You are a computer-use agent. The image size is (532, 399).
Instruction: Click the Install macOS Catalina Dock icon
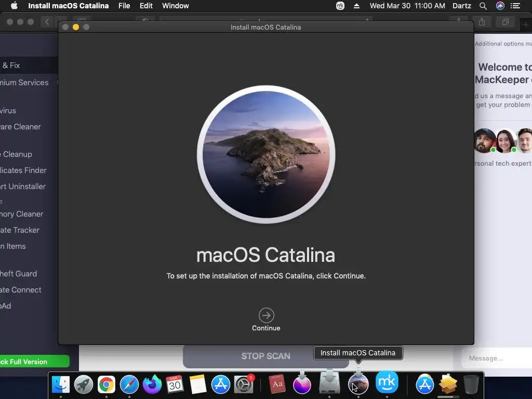(x=358, y=383)
